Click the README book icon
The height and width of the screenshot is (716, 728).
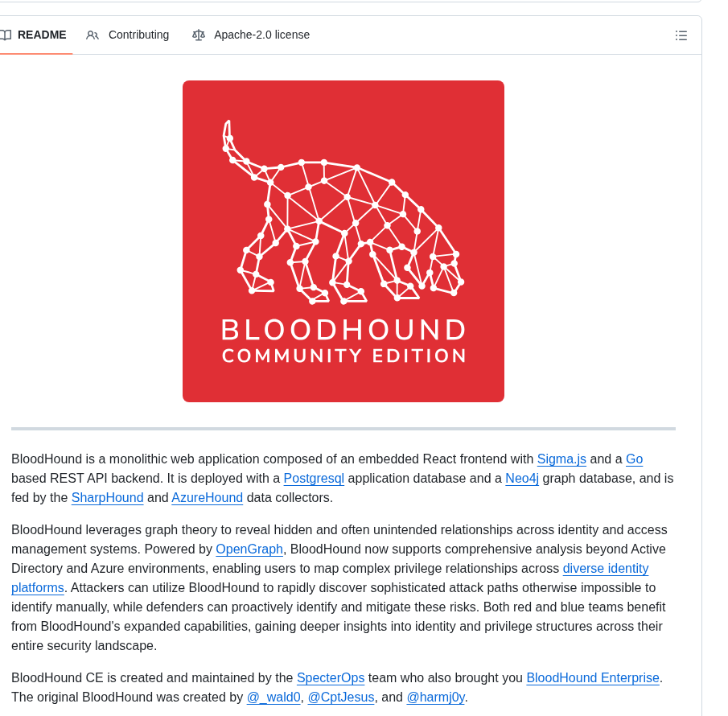(6, 35)
